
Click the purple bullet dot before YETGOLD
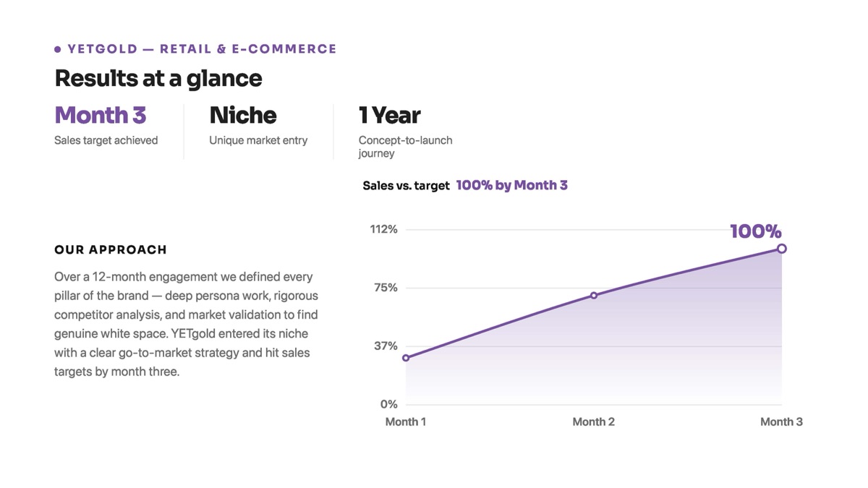coord(58,50)
